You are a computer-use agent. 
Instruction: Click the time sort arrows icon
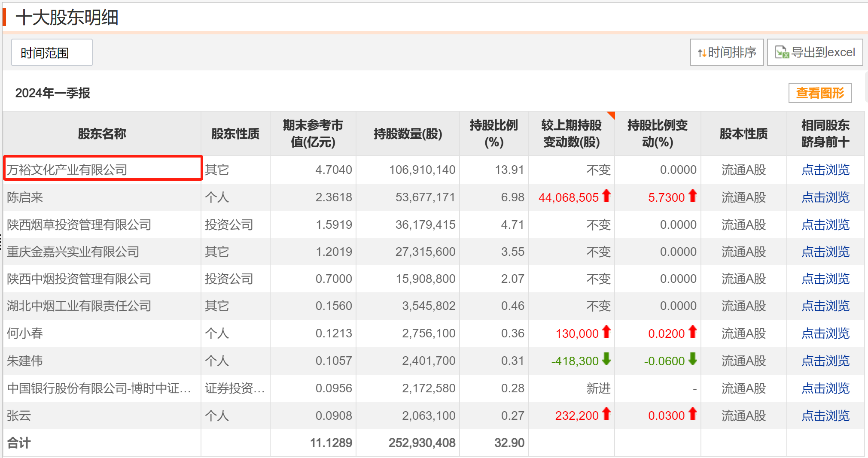tap(702, 53)
